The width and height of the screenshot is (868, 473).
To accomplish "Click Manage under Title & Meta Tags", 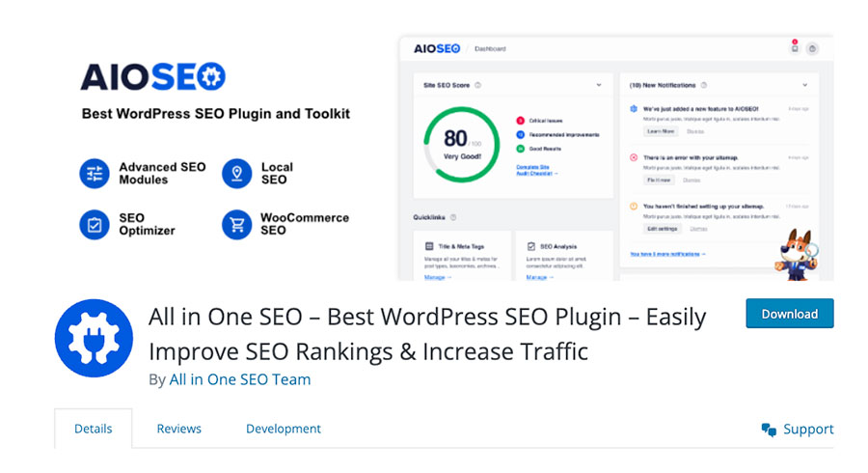I will [438, 277].
